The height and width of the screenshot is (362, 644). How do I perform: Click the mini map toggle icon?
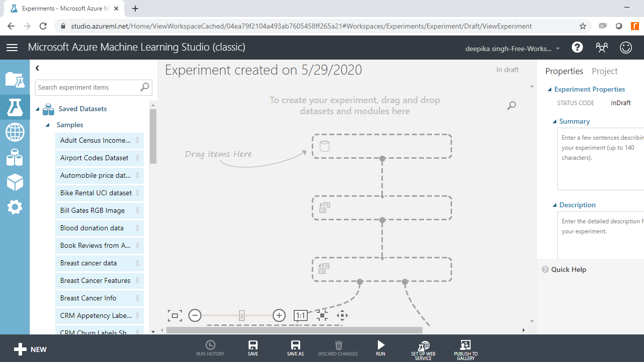(x=322, y=315)
